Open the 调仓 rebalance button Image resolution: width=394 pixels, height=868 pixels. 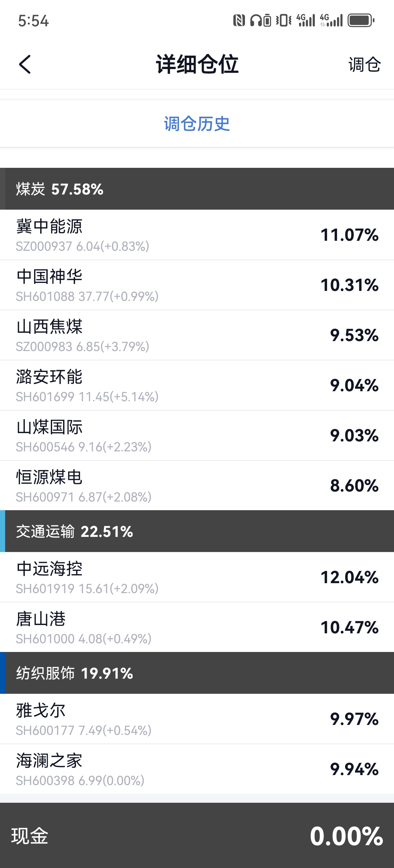[364, 64]
